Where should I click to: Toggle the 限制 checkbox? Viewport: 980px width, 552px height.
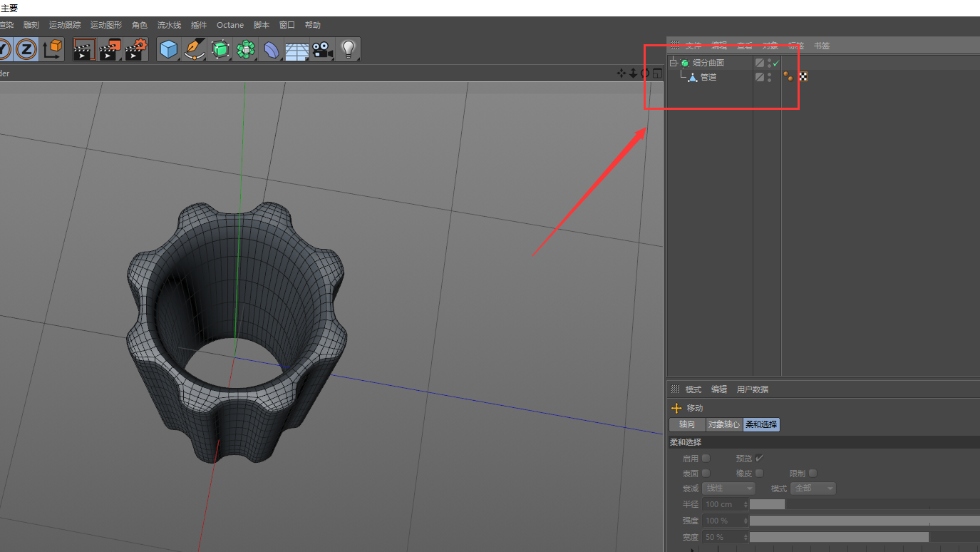pyautogui.click(x=813, y=473)
